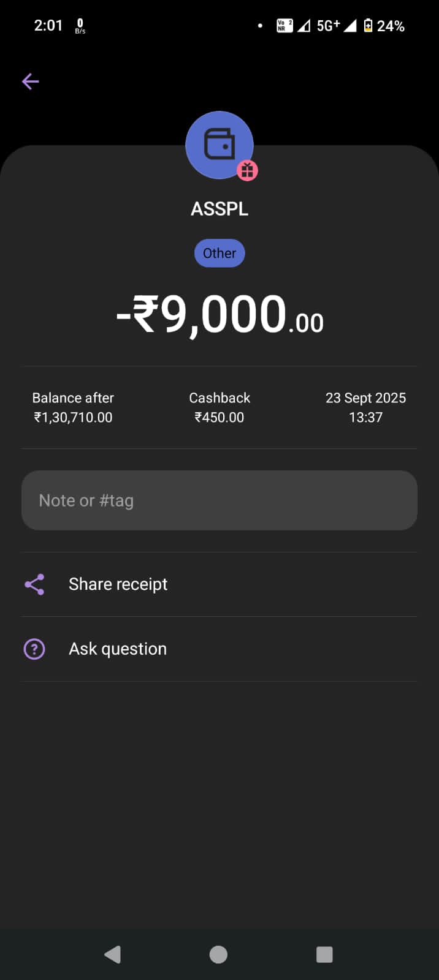Screen dimensions: 439x980
Task: Tap the Balance after ₹1,30,710.00 info
Action: [x=73, y=408]
